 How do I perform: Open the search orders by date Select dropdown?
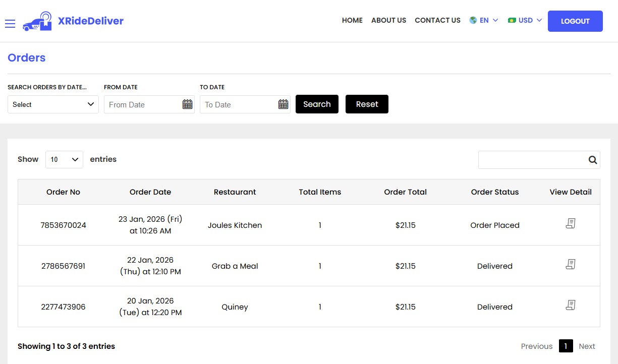tap(52, 104)
